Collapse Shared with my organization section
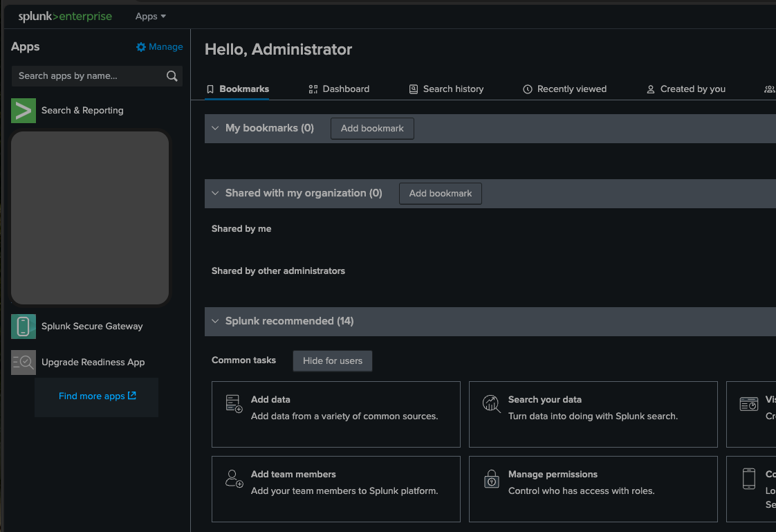 215,193
